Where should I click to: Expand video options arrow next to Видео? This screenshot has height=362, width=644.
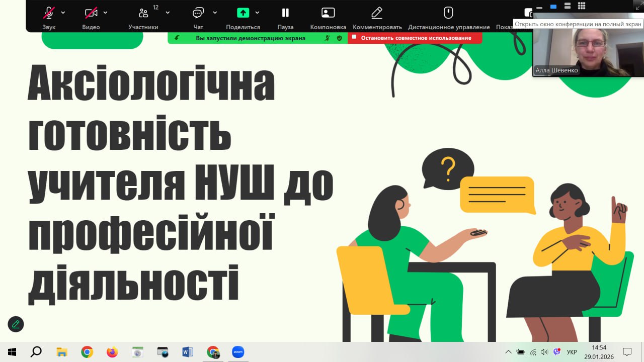105,13
